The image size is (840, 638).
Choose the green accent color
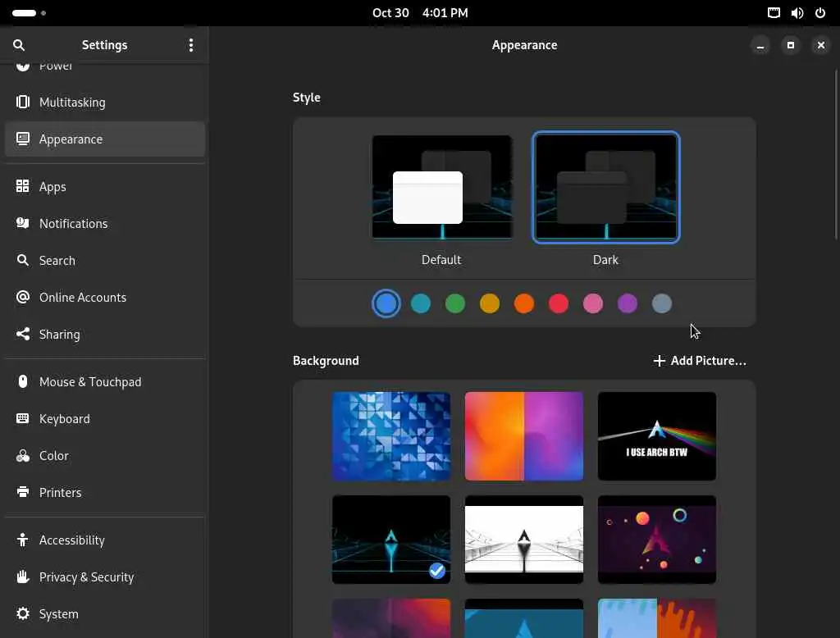coord(454,303)
